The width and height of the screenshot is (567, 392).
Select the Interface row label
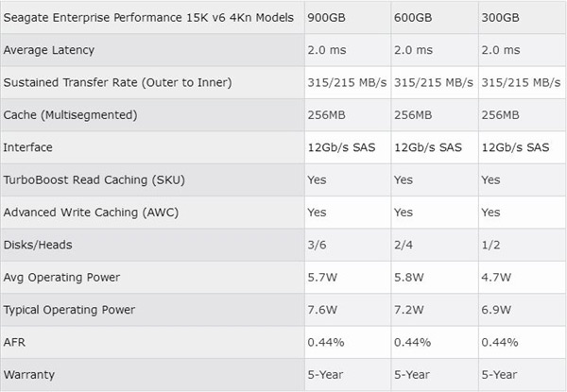point(27,147)
